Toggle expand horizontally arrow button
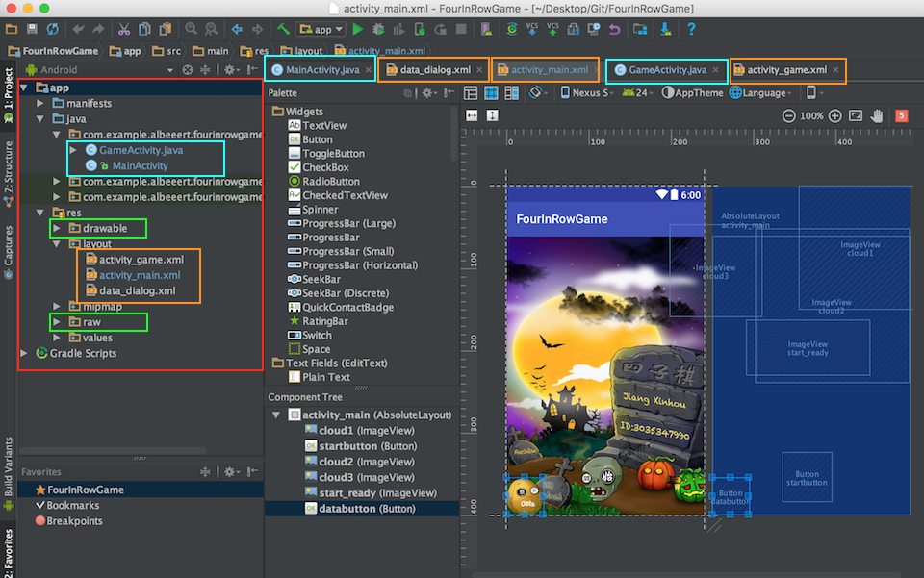 (x=472, y=115)
